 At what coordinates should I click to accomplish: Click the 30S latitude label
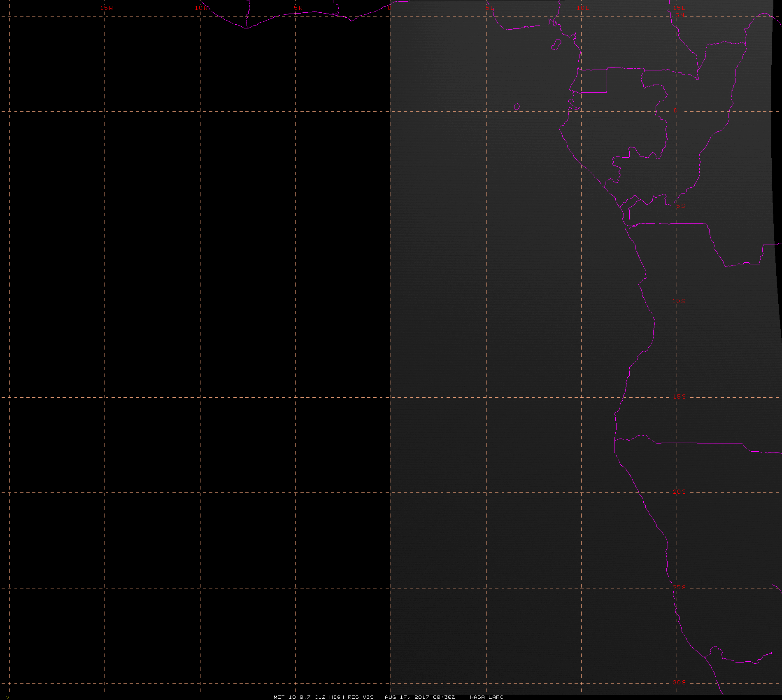point(680,682)
